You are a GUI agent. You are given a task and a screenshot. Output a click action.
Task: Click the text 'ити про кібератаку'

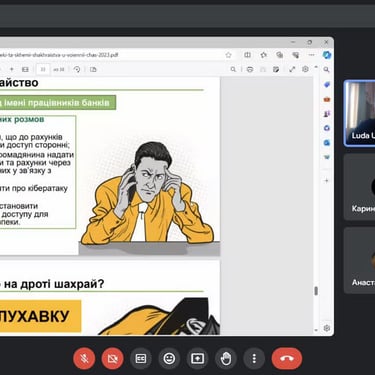[x=34, y=188]
